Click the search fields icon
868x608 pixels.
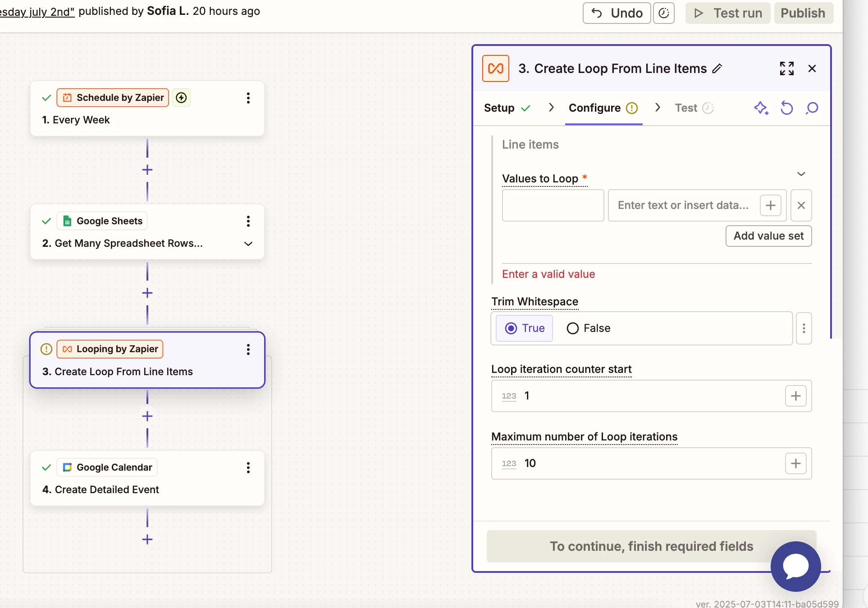812,108
